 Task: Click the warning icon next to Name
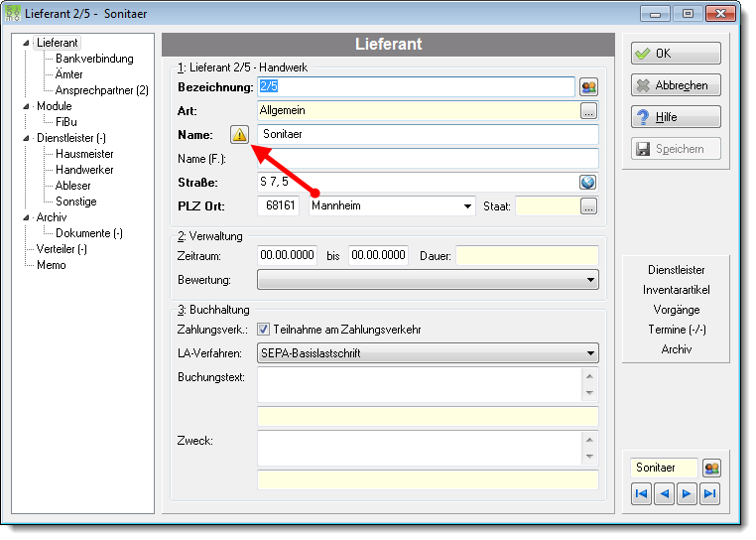coord(239,135)
